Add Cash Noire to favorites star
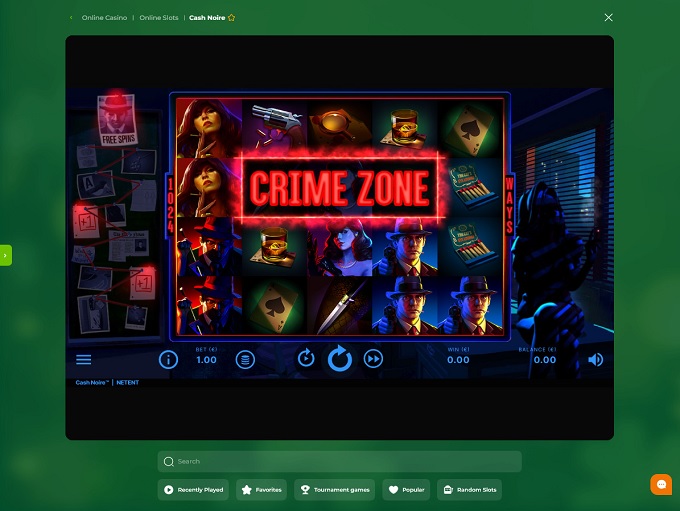 point(232,18)
